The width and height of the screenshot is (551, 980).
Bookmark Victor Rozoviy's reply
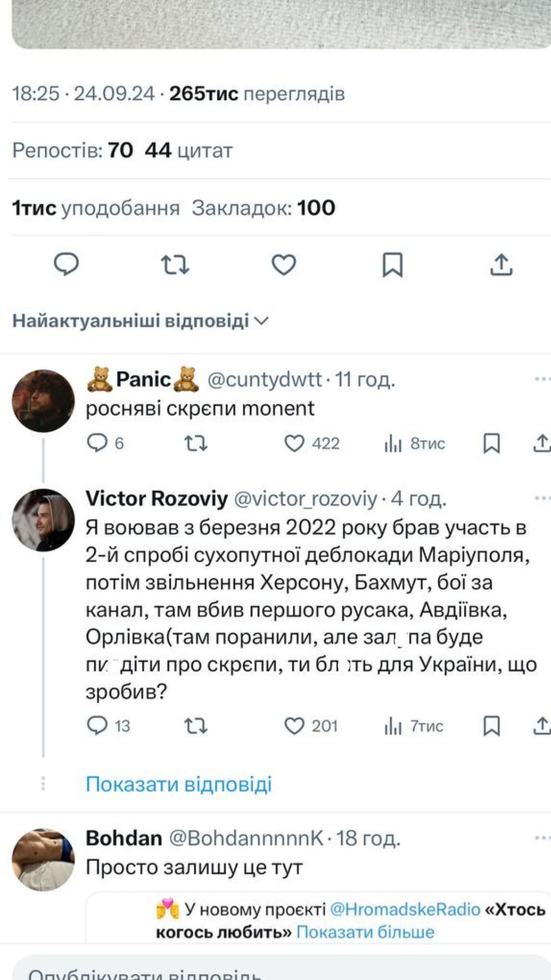click(x=492, y=725)
